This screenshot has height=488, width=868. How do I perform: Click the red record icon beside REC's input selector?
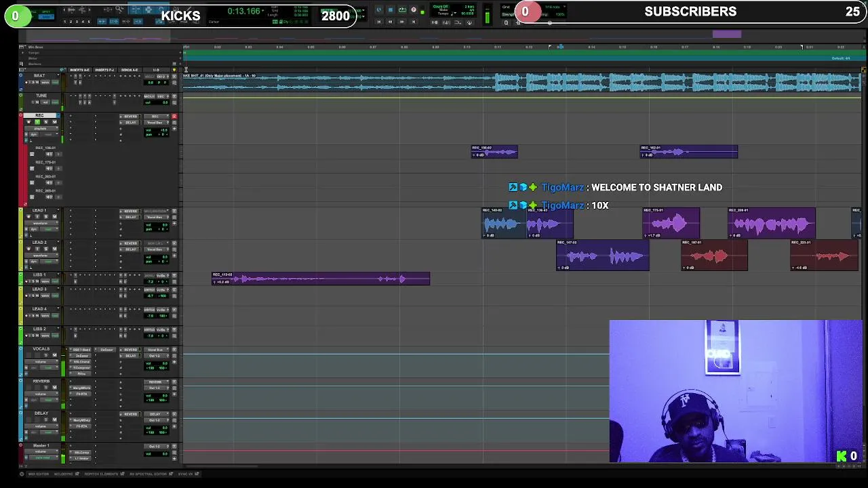point(174,116)
